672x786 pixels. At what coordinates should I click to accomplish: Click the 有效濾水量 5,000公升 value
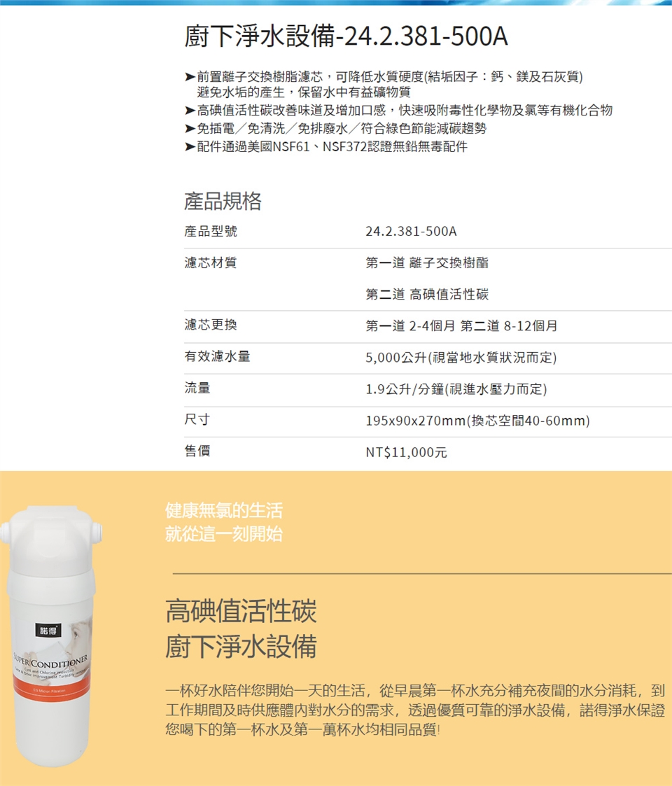coord(461,358)
